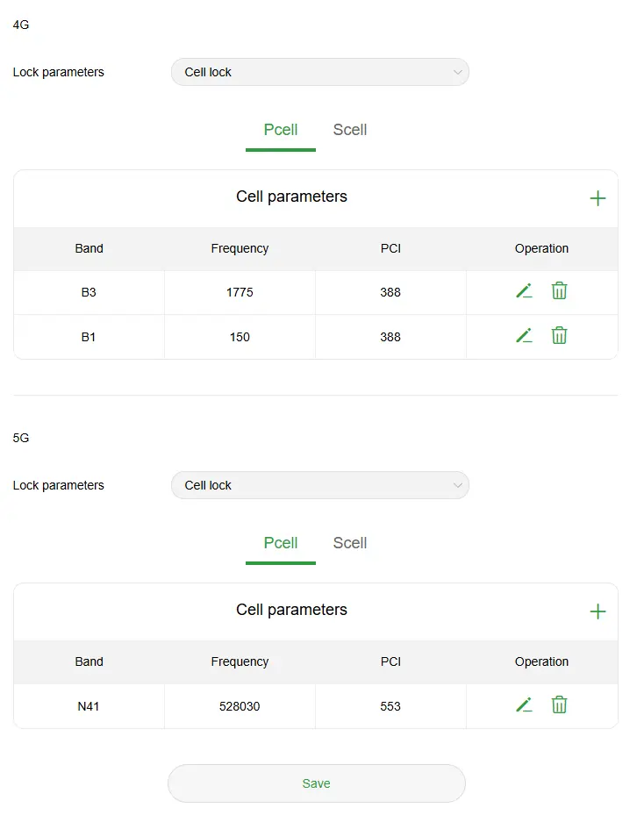Image resolution: width=644 pixels, height=815 pixels.
Task: Delete the B1 band cell entry
Action: pyautogui.click(x=559, y=335)
